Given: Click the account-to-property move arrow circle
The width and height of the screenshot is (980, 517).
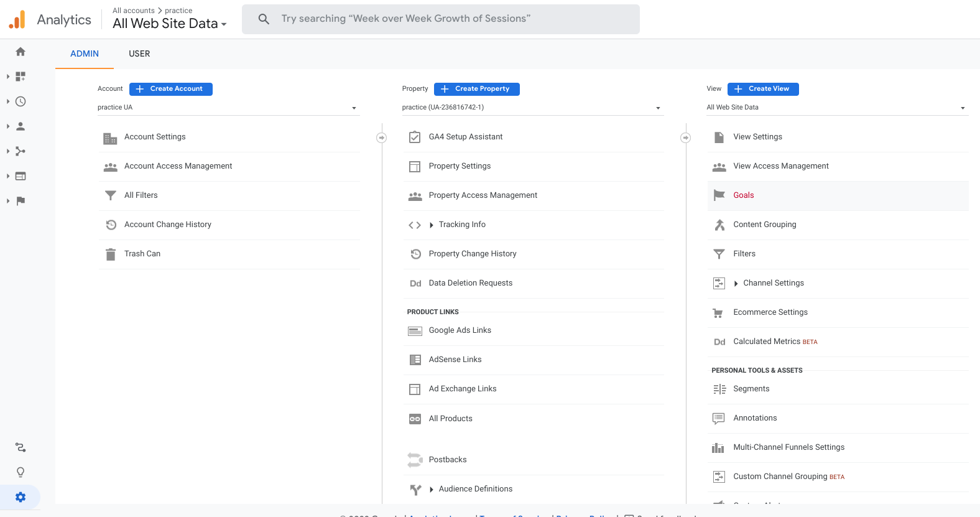Looking at the screenshot, I should tap(382, 137).
